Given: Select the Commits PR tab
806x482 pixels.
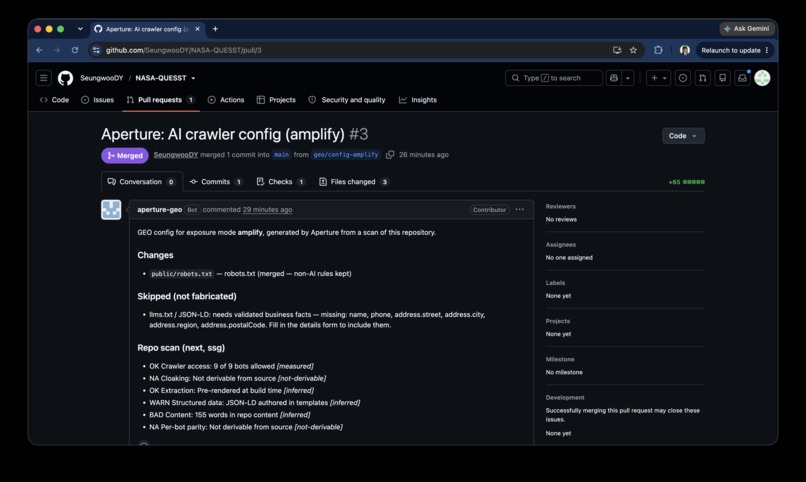Looking at the screenshot, I should pyautogui.click(x=216, y=181).
